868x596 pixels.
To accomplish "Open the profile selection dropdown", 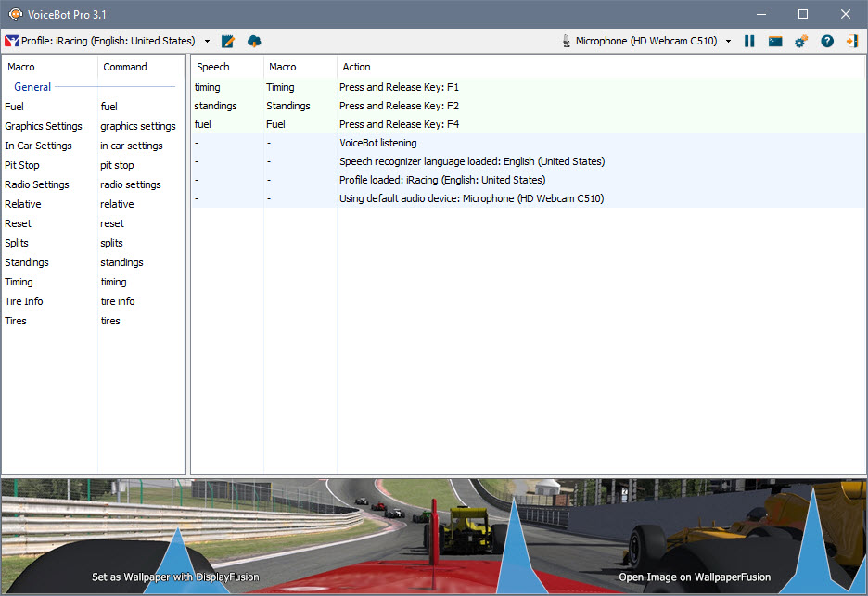I will coord(208,41).
